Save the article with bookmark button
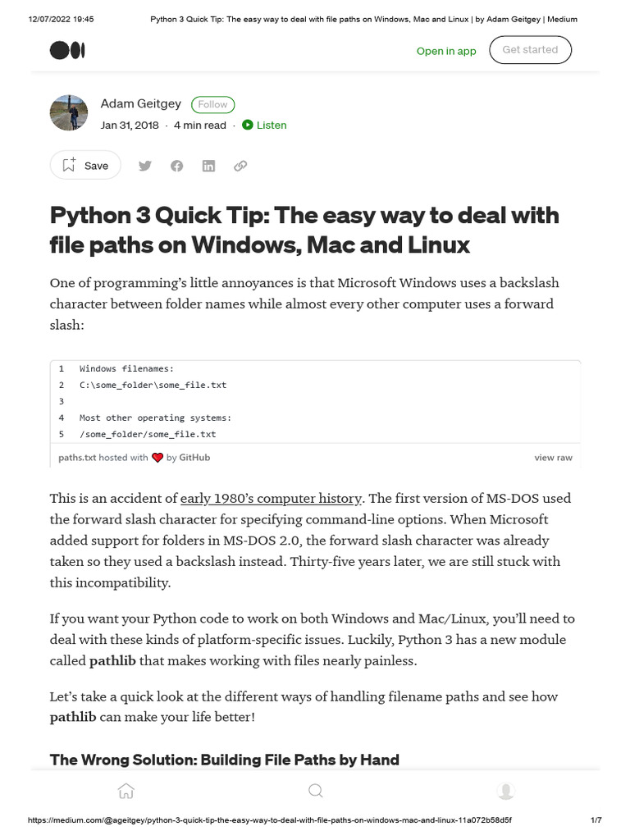 pos(85,166)
